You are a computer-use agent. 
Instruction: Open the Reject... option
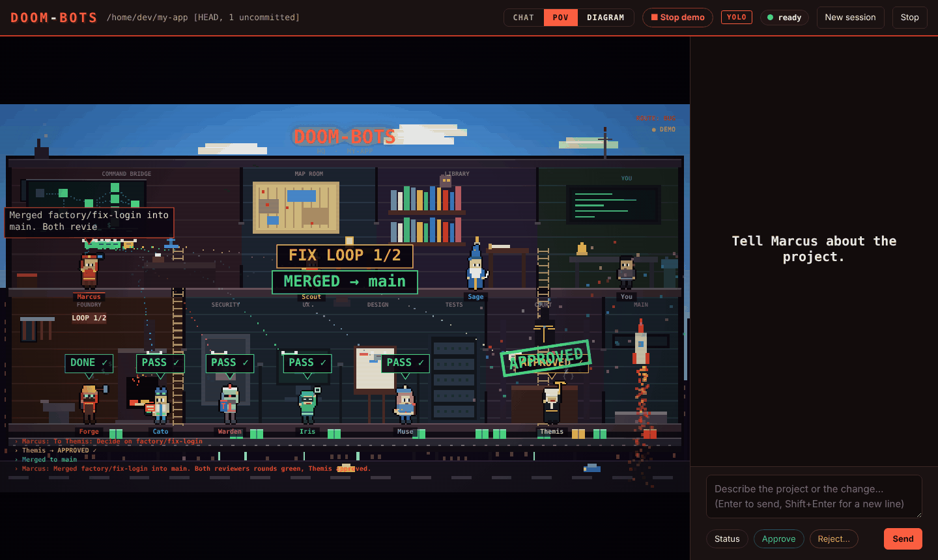834,539
